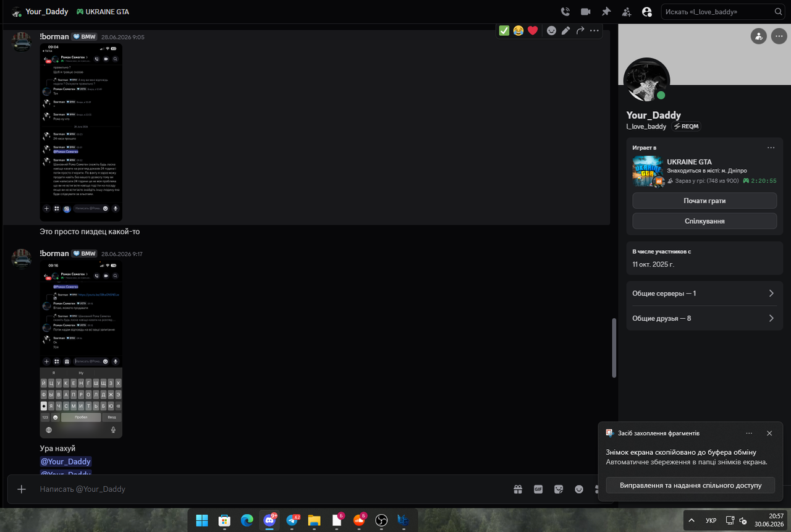Viewport: 791px width, 532px height.
Task: Click the BMW tag on 9:17 message
Action: [x=85, y=253]
